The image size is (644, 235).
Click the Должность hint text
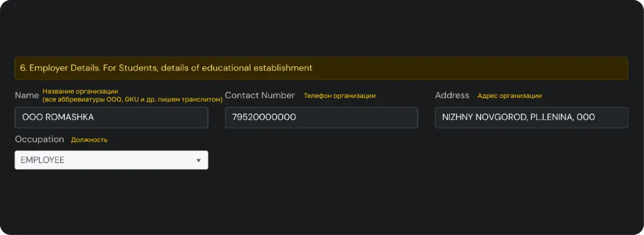pos(89,140)
